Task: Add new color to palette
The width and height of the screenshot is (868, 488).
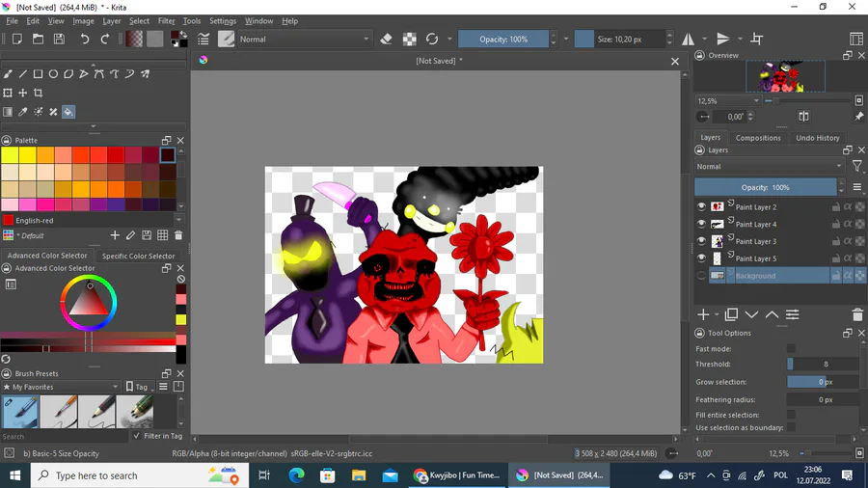Action: [115, 235]
